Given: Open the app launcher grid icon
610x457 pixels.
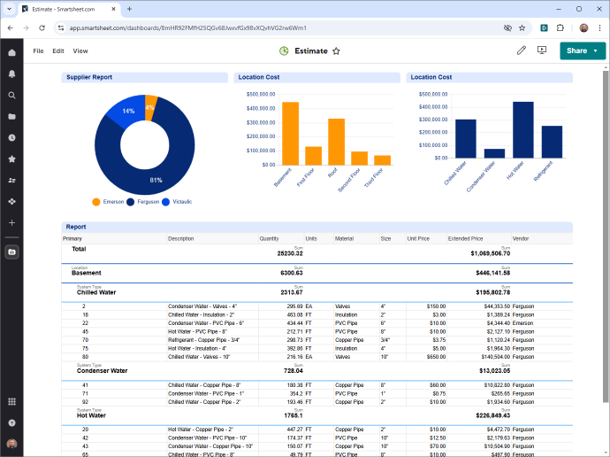Looking at the screenshot, I should coord(12,401).
